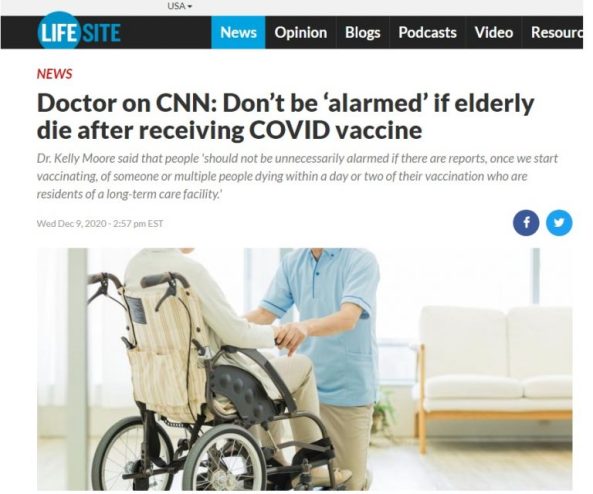
Task: Click the LifeSite logo
Action: (x=79, y=32)
